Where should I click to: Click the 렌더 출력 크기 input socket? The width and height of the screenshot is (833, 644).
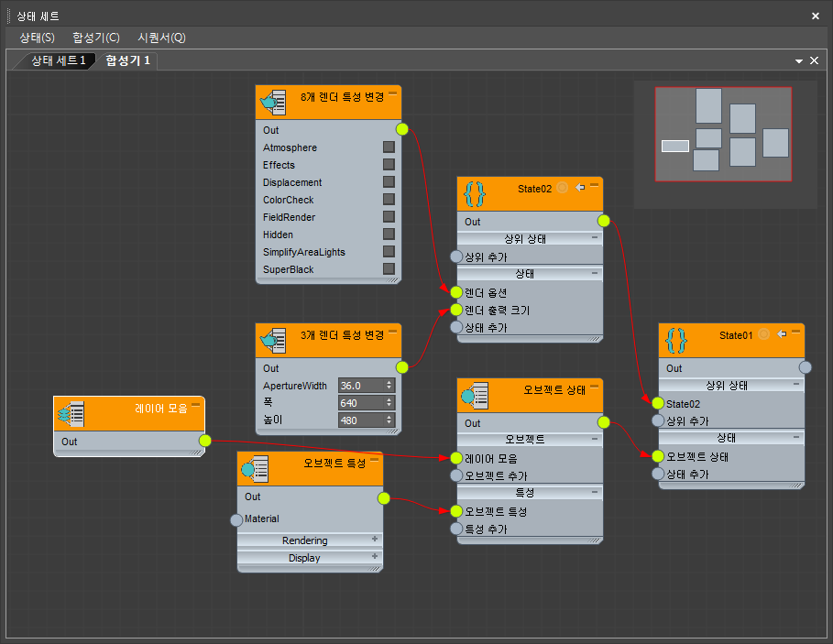coord(456,310)
